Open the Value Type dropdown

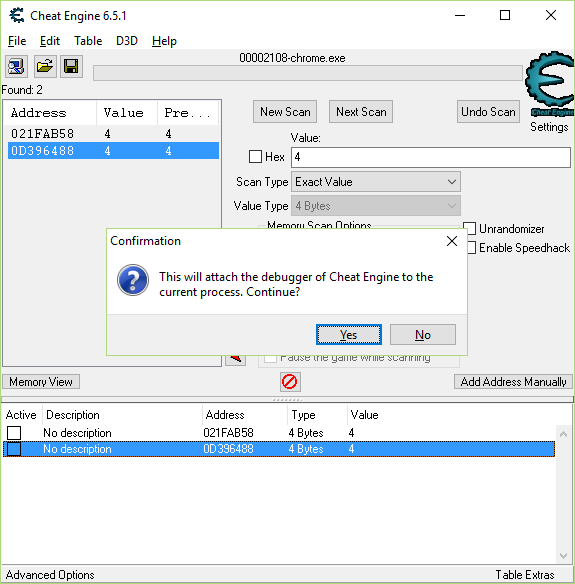pyautogui.click(x=376, y=206)
